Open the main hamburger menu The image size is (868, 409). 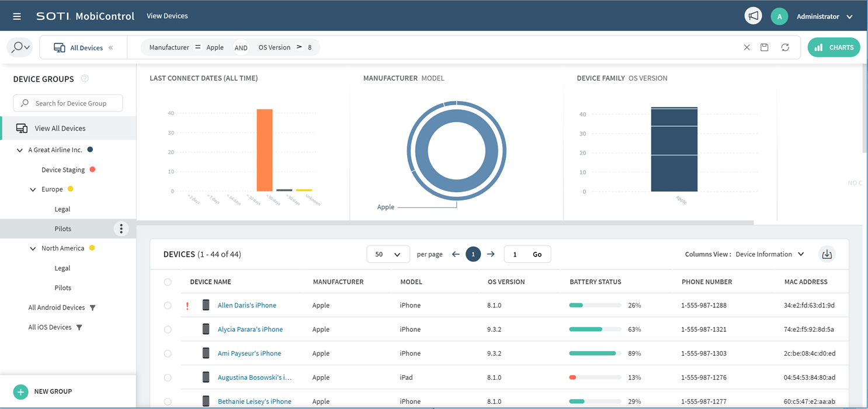[16, 16]
